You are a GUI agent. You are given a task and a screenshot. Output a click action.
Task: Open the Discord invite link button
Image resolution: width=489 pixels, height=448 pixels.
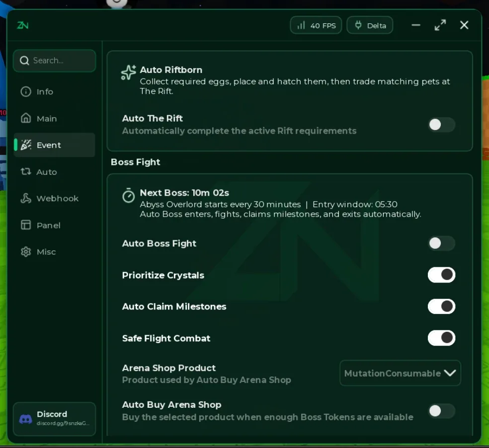55,419
